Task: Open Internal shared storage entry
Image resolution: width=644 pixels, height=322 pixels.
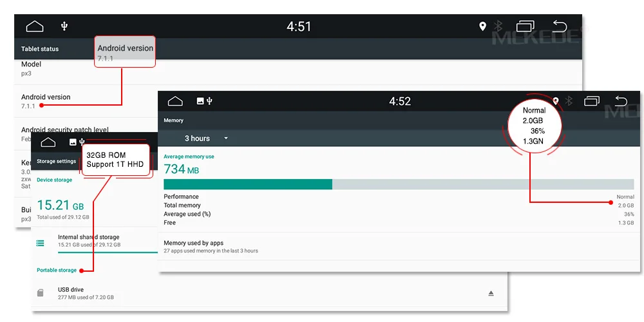Action: (95, 240)
